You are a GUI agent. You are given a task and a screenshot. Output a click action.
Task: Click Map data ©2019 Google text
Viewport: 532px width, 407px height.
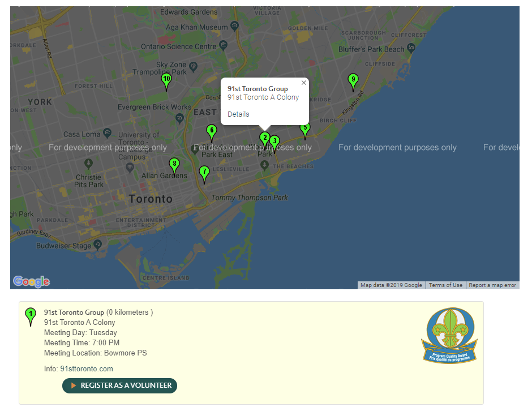point(391,285)
